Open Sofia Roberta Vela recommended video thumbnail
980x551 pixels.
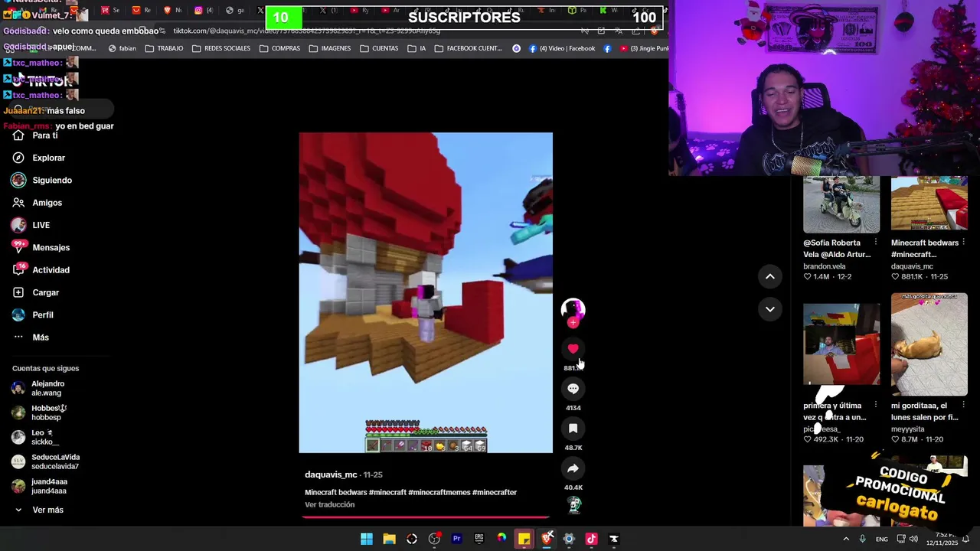841,204
